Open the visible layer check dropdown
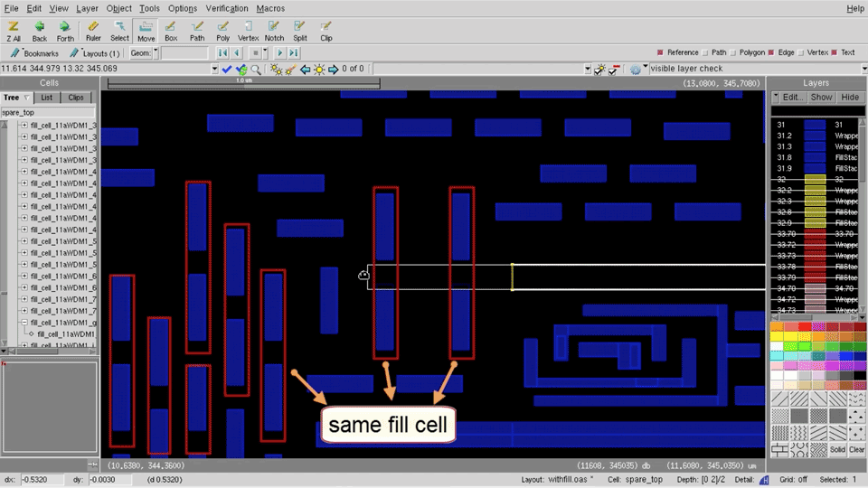 [x=864, y=69]
